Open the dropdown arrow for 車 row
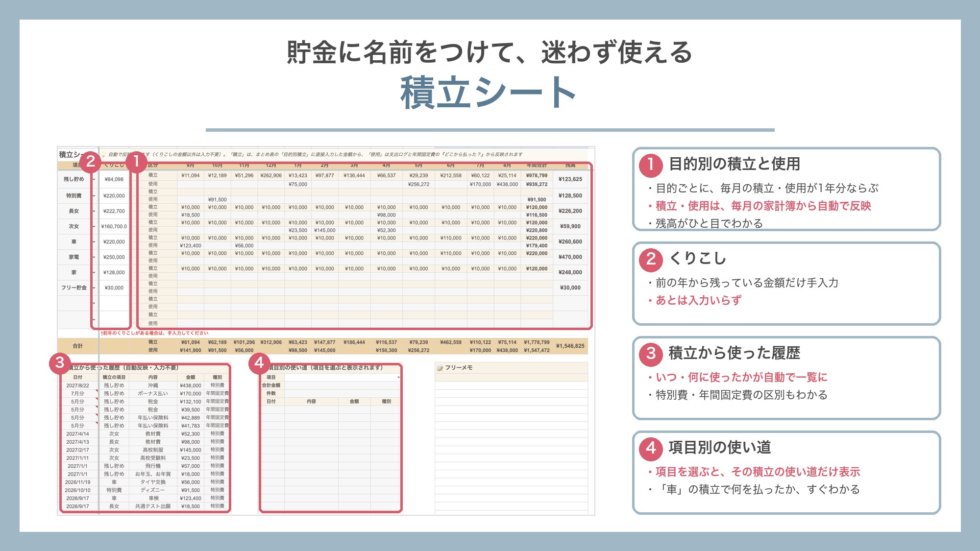Image resolution: width=980 pixels, height=551 pixels. tap(94, 242)
